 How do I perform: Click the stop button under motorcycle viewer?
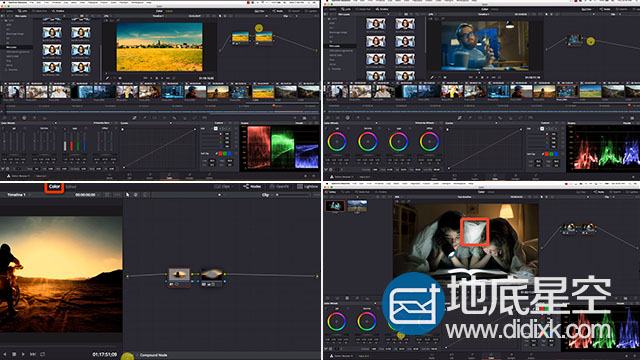coord(14,354)
